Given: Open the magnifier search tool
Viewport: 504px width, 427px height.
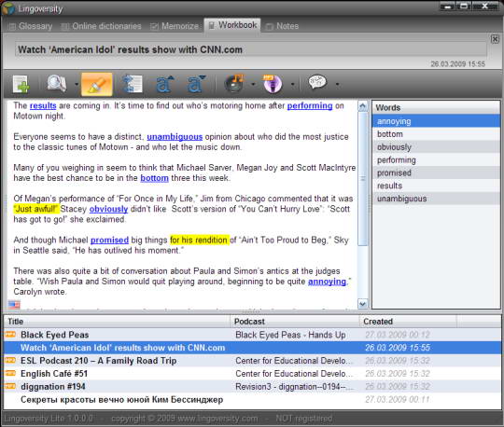Looking at the screenshot, I should coord(57,84).
